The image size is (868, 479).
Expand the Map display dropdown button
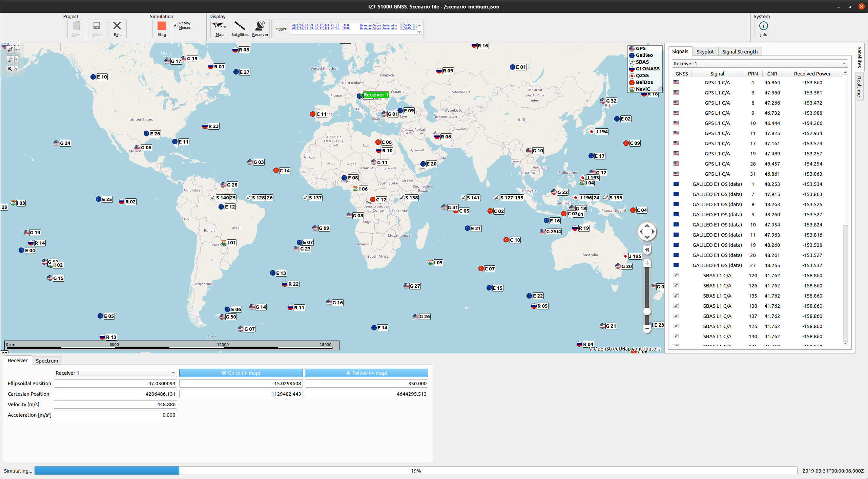click(225, 27)
